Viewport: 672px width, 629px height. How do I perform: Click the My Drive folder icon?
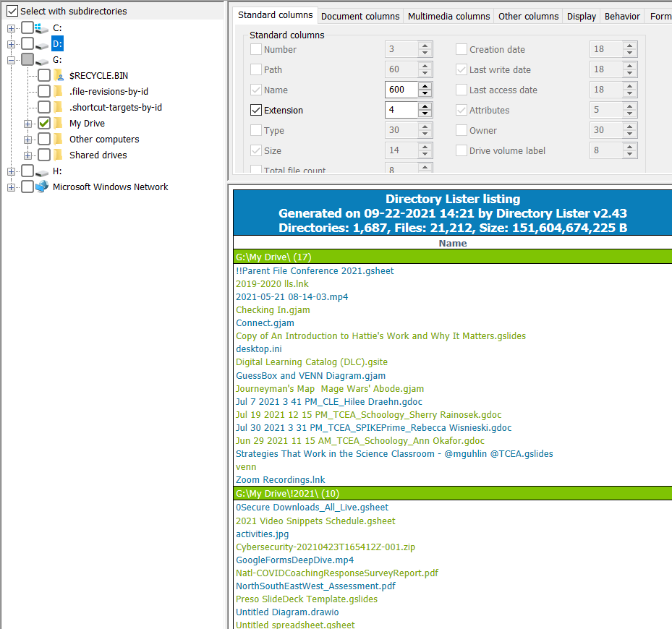pyautogui.click(x=59, y=123)
